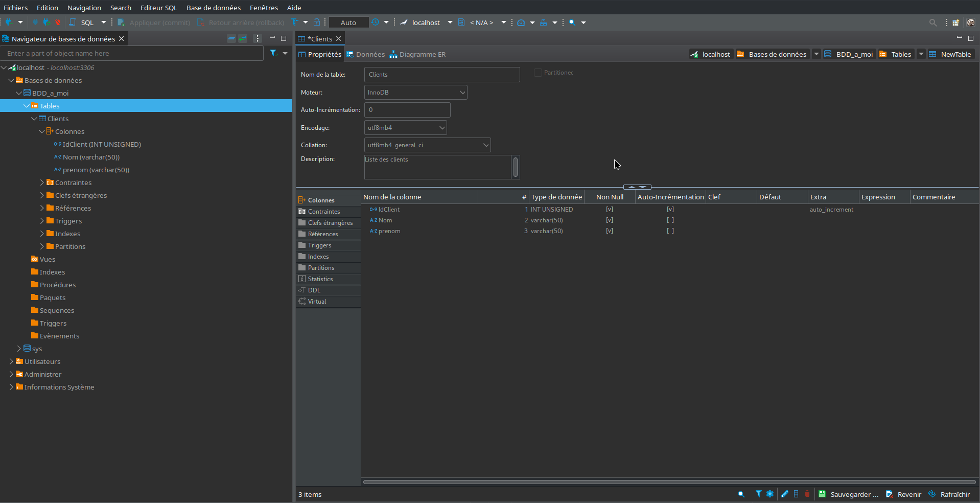Screen dimensions: 980x503
Task: Open the Editeur SQL menu
Action: coord(158,8)
